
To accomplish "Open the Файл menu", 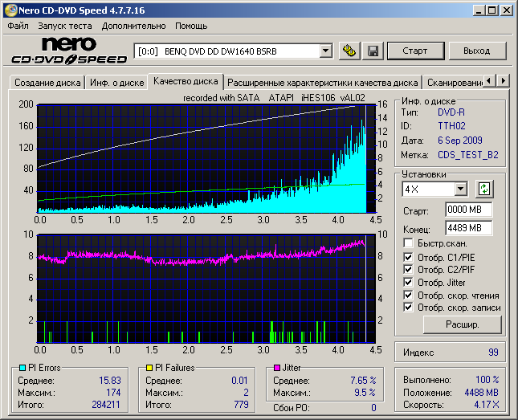I will (18, 26).
